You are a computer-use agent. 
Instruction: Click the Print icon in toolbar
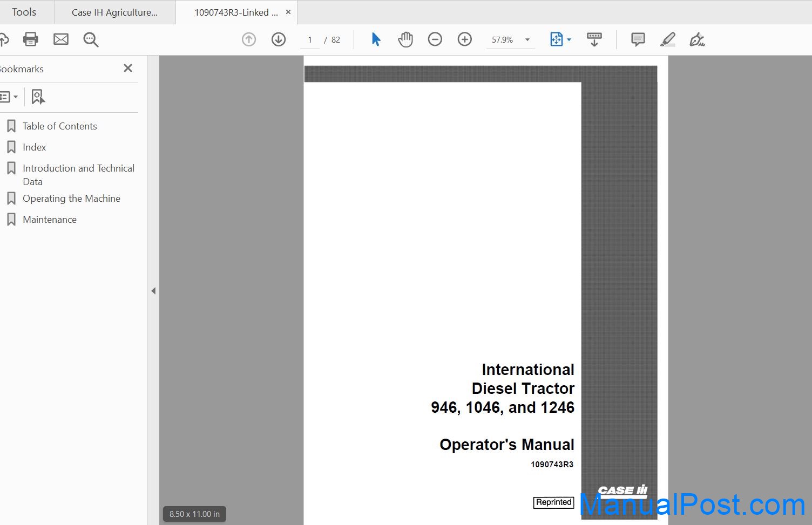click(31, 39)
